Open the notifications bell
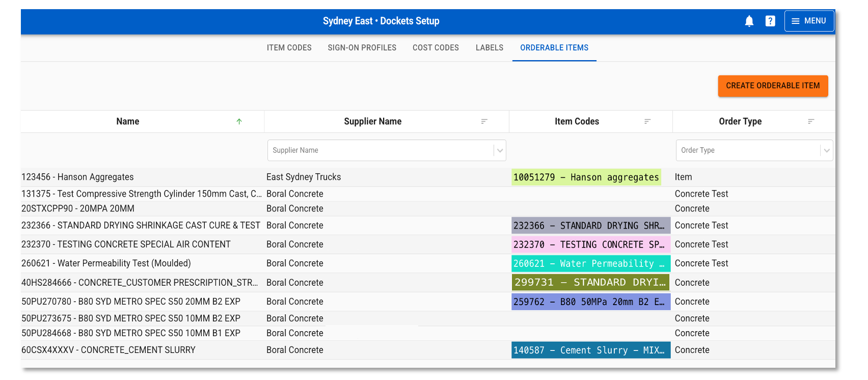Viewport: 868px width, 380px height. (749, 21)
